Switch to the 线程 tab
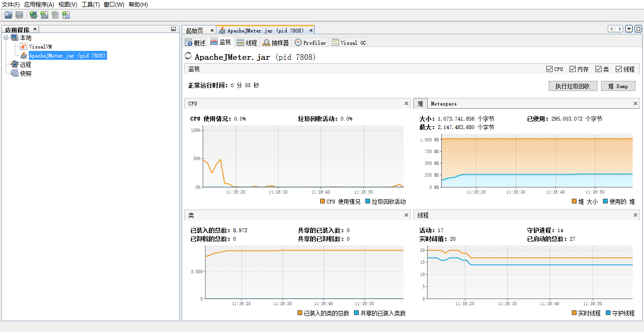Image resolution: width=644 pixels, height=332 pixels. point(247,42)
